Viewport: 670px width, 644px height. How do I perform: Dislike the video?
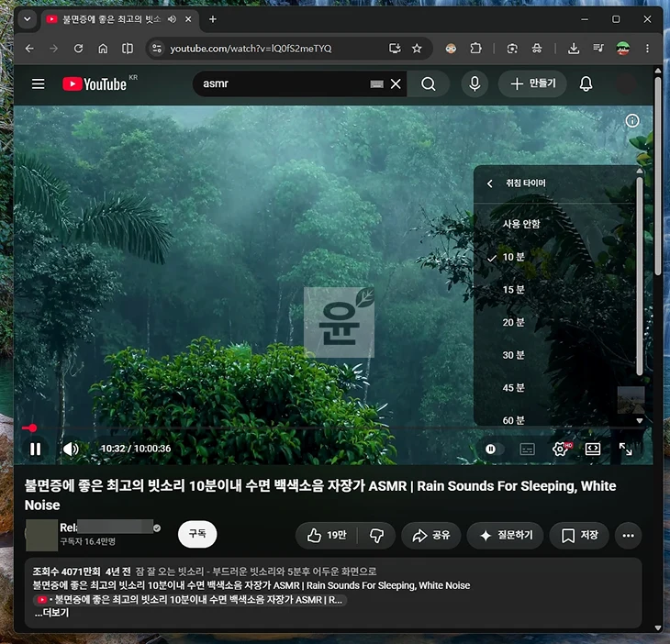point(376,535)
